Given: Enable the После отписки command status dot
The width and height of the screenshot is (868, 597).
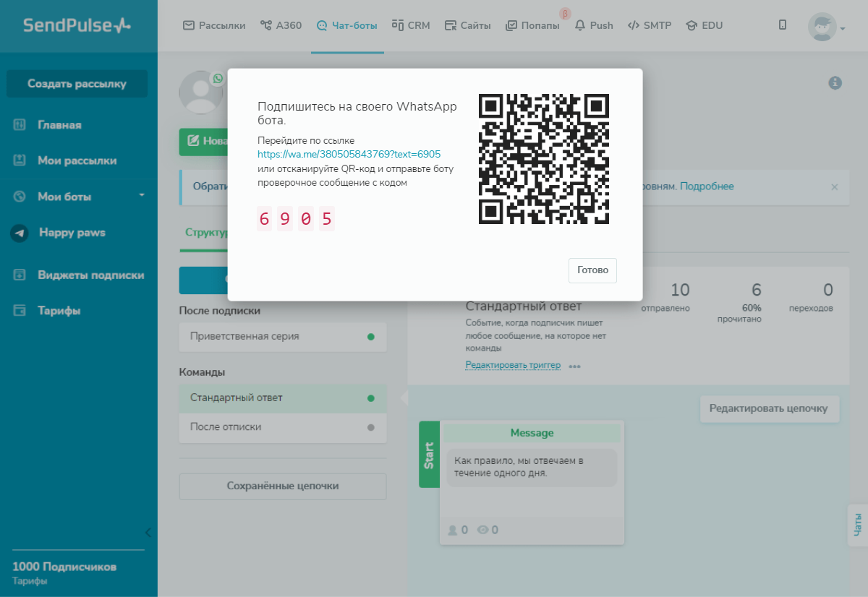Looking at the screenshot, I should click(x=372, y=428).
